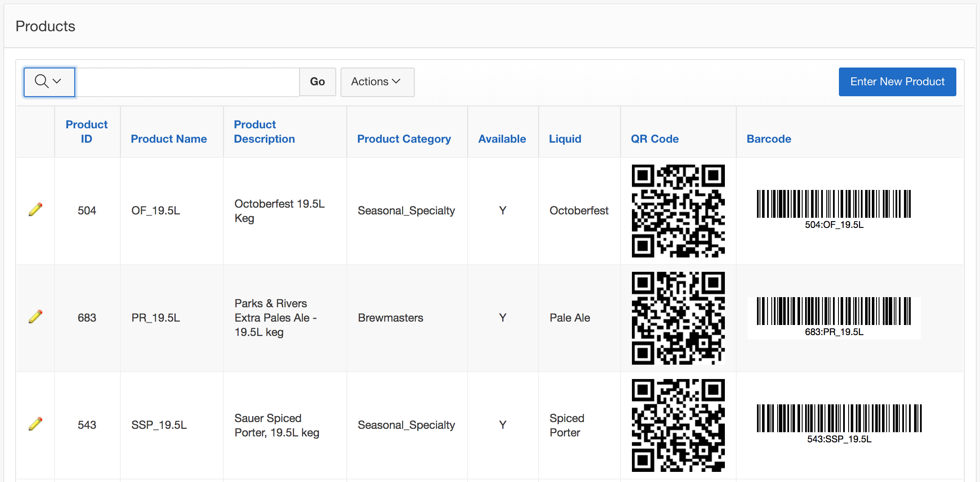Click Enter New Product button

pyautogui.click(x=897, y=82)
